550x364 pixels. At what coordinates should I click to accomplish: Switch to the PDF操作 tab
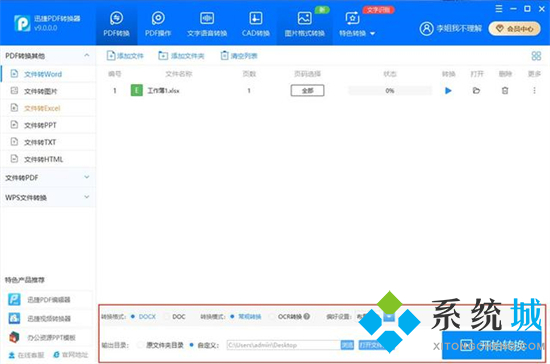(158, 24)
